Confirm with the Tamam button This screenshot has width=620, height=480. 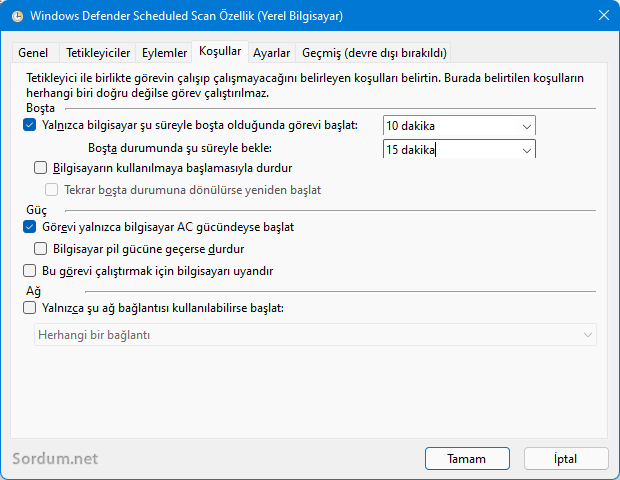point(467,459)
